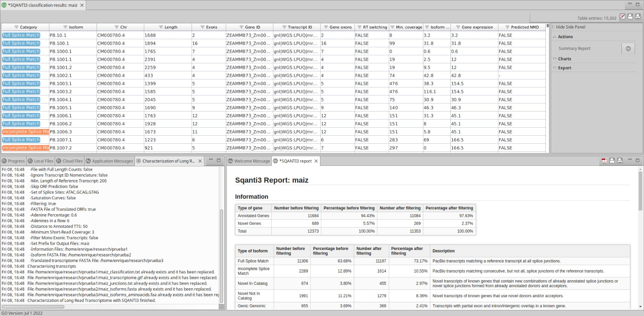Click Full Splice Match badge for PB.1002.1
This screenshot has height=316, width=644.
tap(21, 75)
